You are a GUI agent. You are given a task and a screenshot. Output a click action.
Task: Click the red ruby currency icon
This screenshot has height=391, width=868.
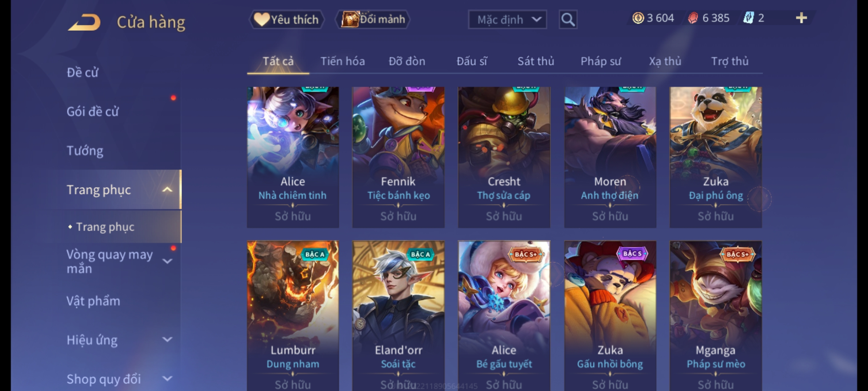tap(693, 18)
